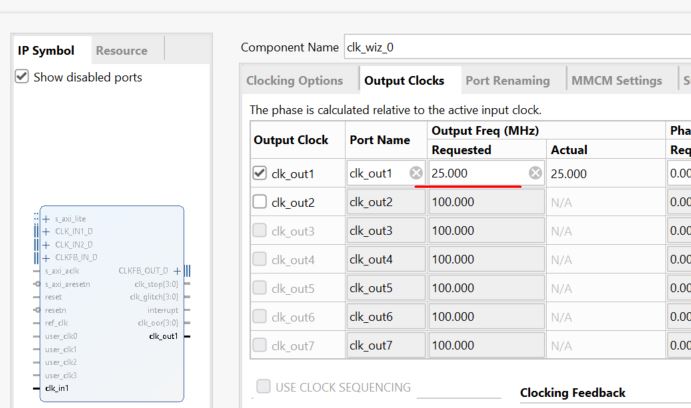Clear the clk_out1 Port Name field
691x408 pixels.
[415, 173]
